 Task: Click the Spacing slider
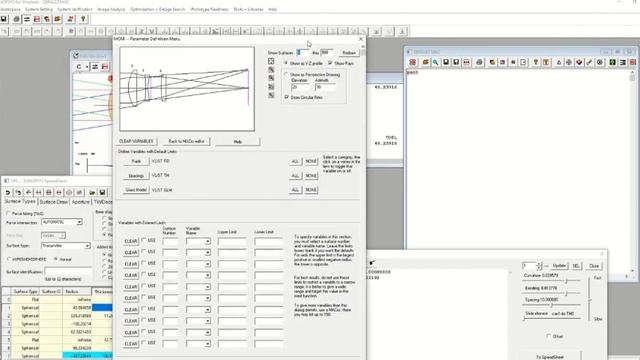(551, 305)
